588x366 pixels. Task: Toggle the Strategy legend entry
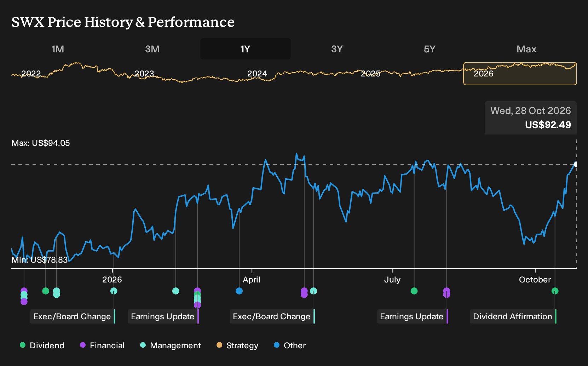(x=237, y=345)
